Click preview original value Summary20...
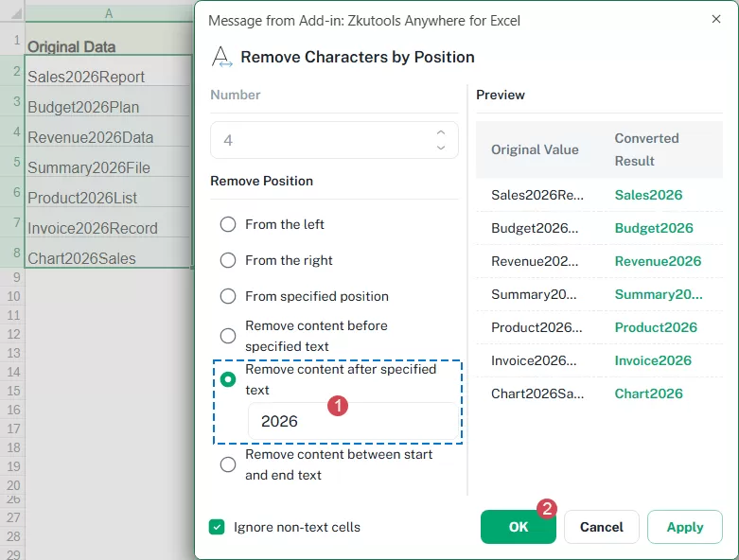This screenshot has height=560, width=739. tap(534, 294)
